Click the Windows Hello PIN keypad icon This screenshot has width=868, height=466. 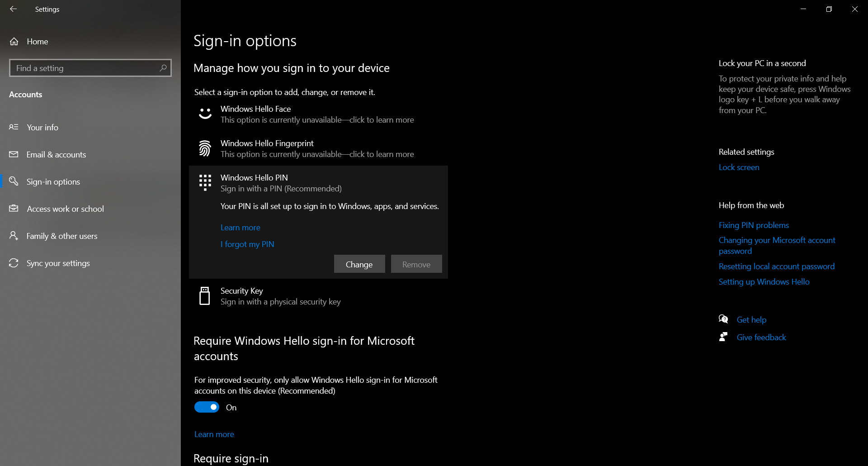pyautogui.click(x=205, y=183)
